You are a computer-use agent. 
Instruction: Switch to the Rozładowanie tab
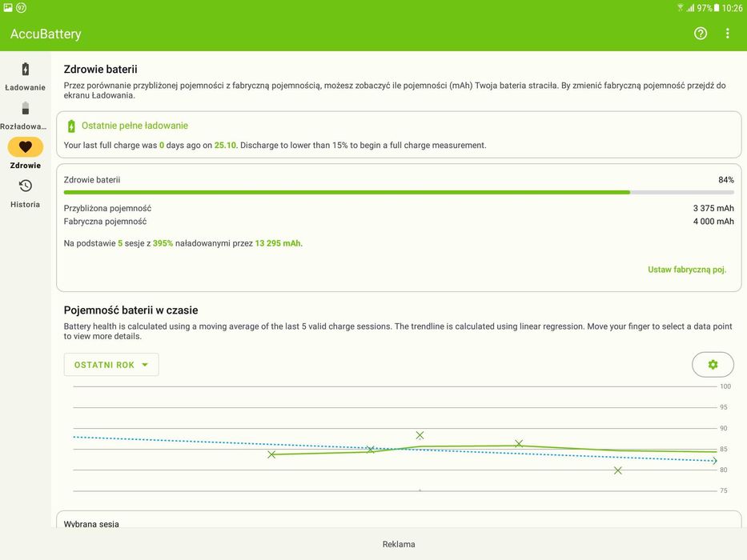pyautogui.click(x=24, y=115)
